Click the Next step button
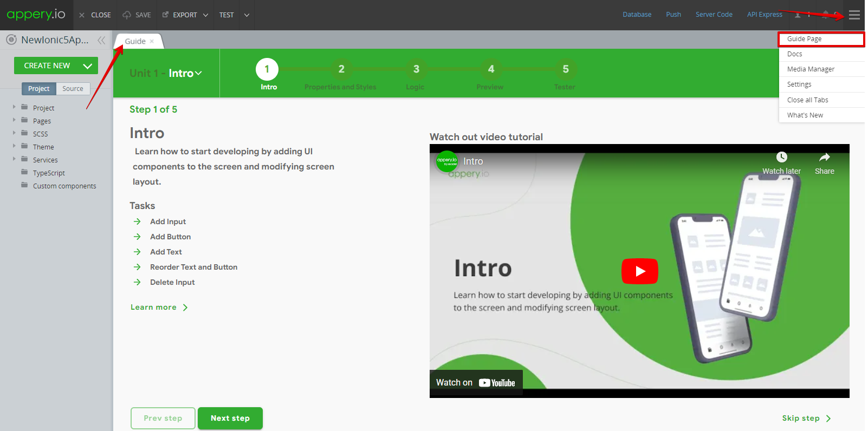Image resolution: width=868 pixels, height=431 pixels. (230, 418)
